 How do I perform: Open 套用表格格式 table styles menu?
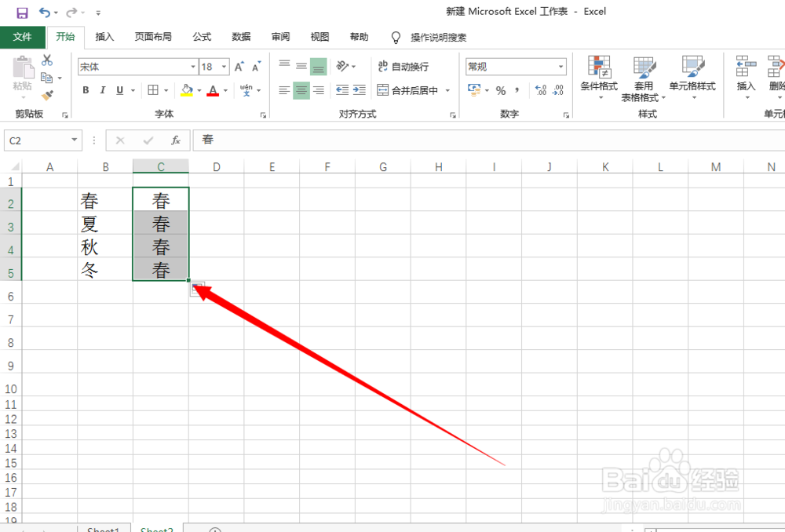(x=644, y=79)
